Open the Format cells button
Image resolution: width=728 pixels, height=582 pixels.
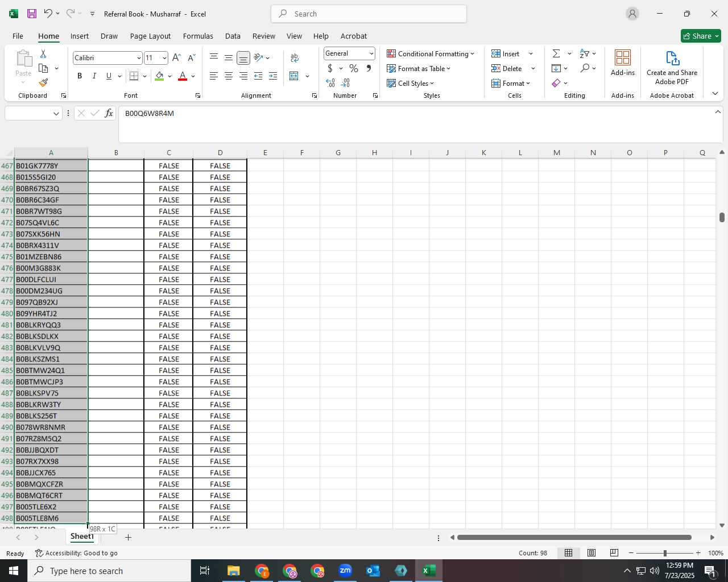click(510, 83)
